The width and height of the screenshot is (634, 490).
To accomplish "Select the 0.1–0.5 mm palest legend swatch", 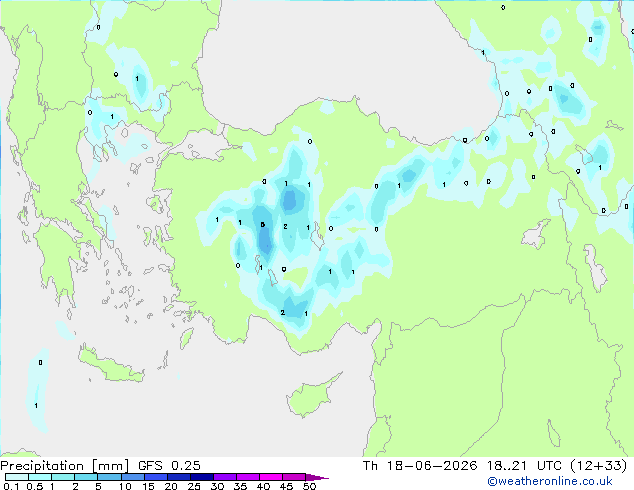I will click(x=17, y=477).
